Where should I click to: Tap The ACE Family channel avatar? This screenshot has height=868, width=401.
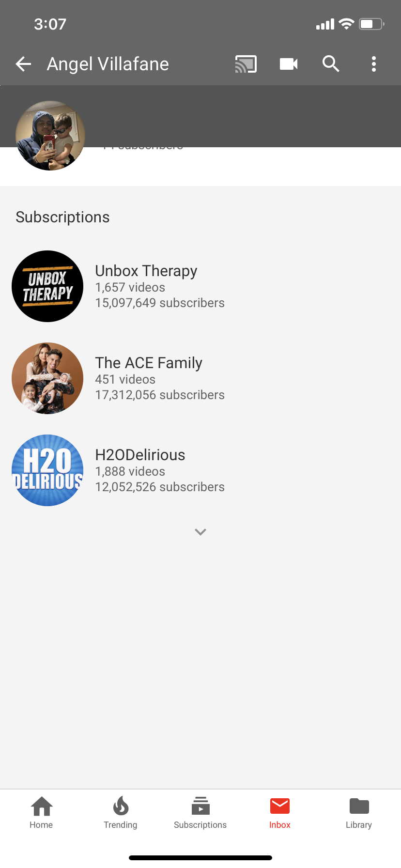[47, 378]
